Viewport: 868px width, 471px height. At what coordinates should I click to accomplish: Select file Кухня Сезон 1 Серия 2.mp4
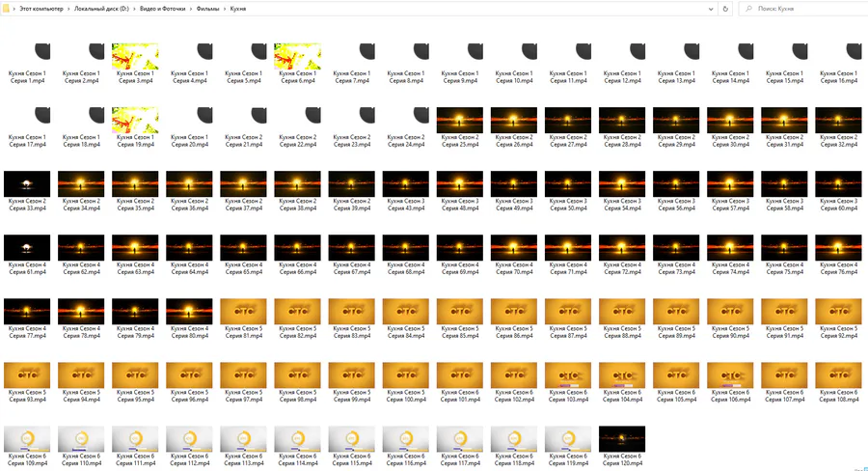coord(81,63)
